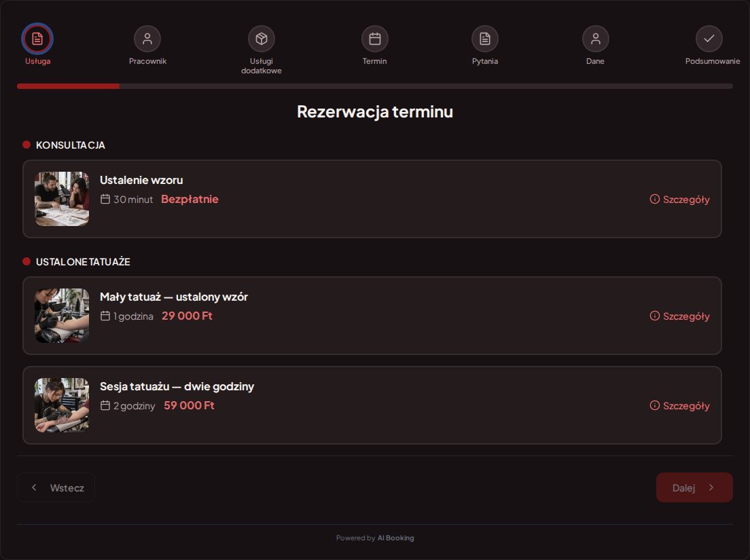Go back with the Wstecz button

(x=56, y=487)
